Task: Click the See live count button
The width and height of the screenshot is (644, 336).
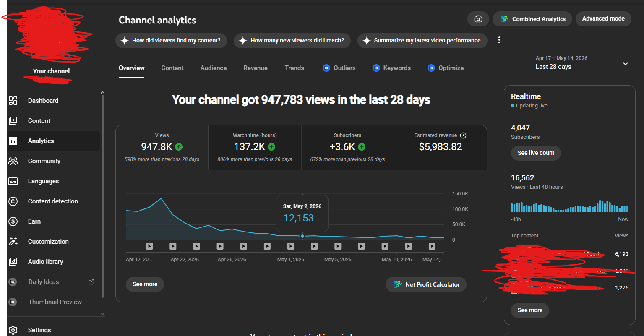Action: pos(536,153)
